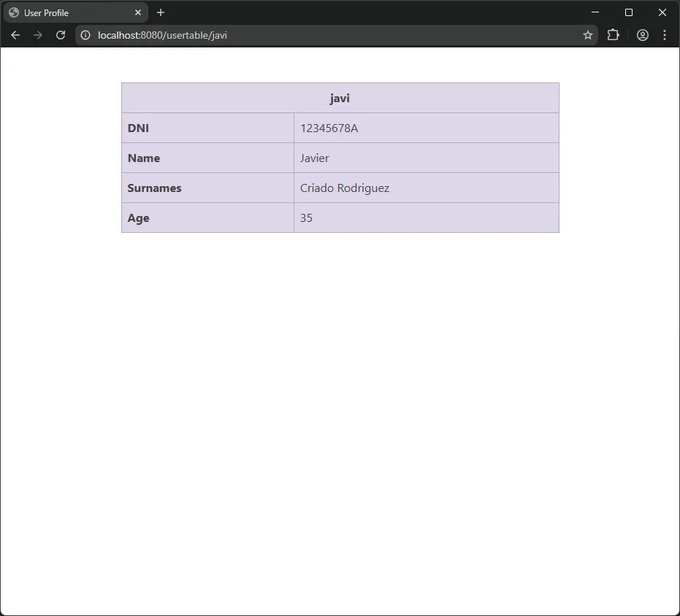Open a new browser tab

click(161, 12)
